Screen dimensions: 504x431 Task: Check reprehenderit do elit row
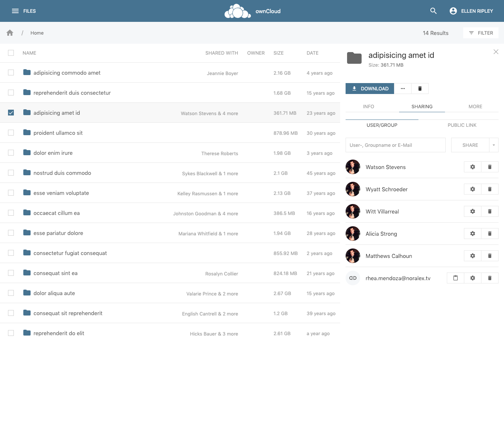[11, 333]
